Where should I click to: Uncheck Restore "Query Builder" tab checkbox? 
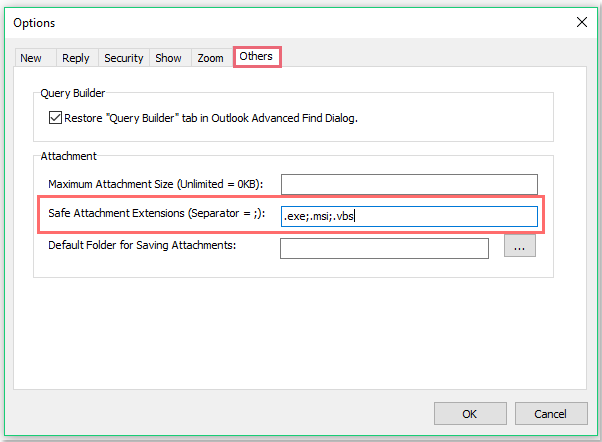pyautogui.click(x=55, y=118)
